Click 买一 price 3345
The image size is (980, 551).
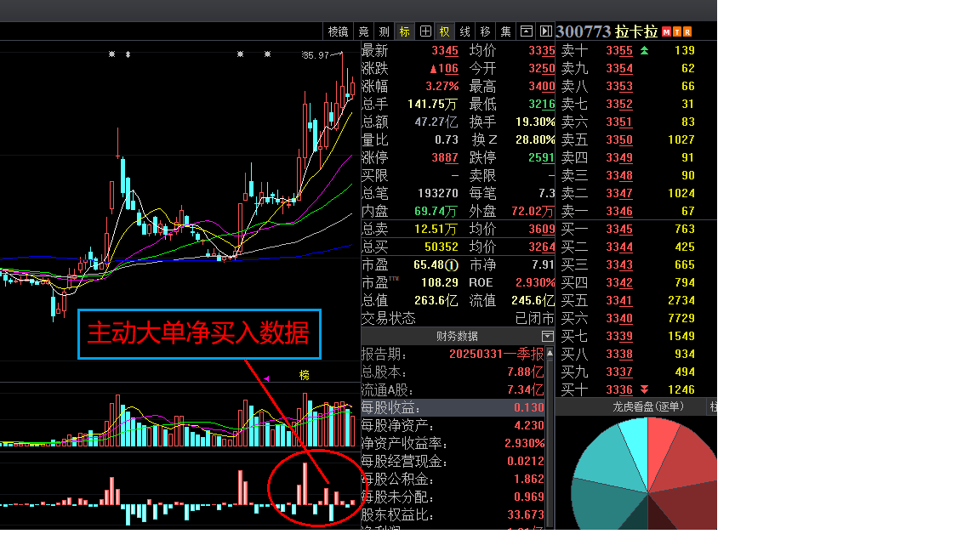[x=618, y=230]
